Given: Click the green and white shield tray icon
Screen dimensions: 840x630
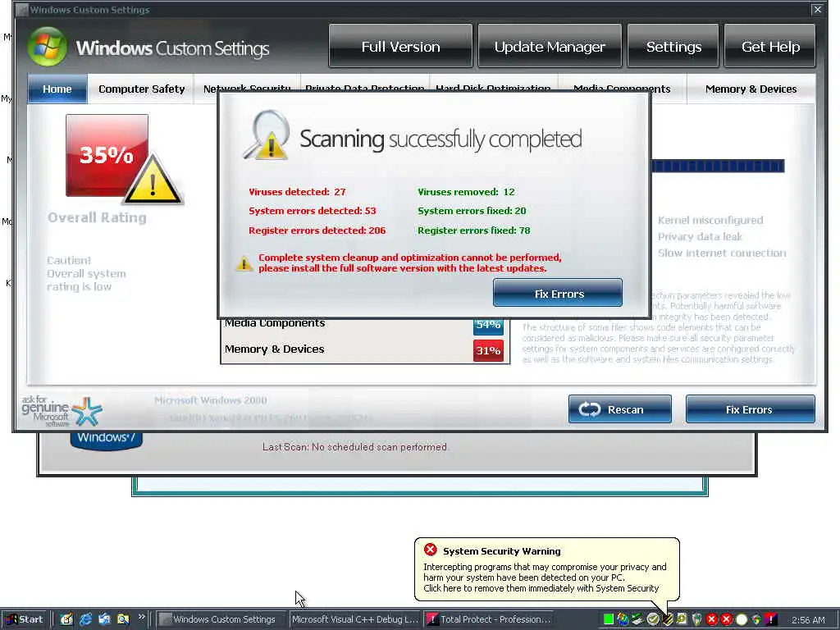Looking at the screenshot, I should click(x=697, y=619).
